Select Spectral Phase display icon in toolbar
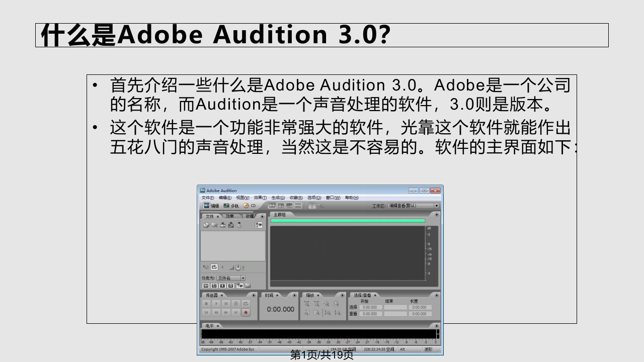This screenshot has width=644, height=362. point(298,205)
